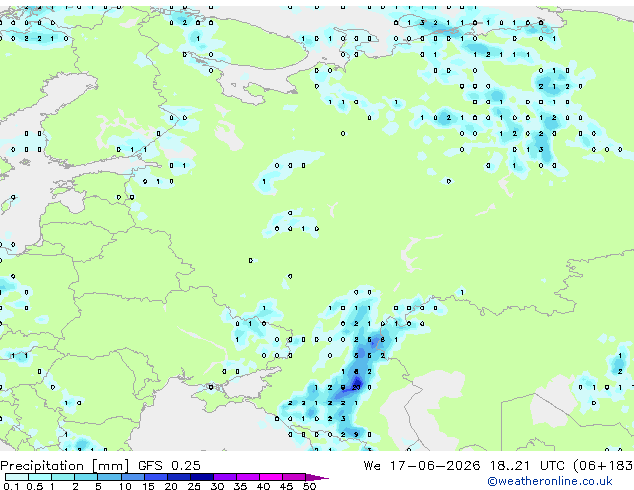Image resolution: width=634 pixels, height=490 pixels.
Task: Select legend swatch between 35 and 40
Action: 247,477
